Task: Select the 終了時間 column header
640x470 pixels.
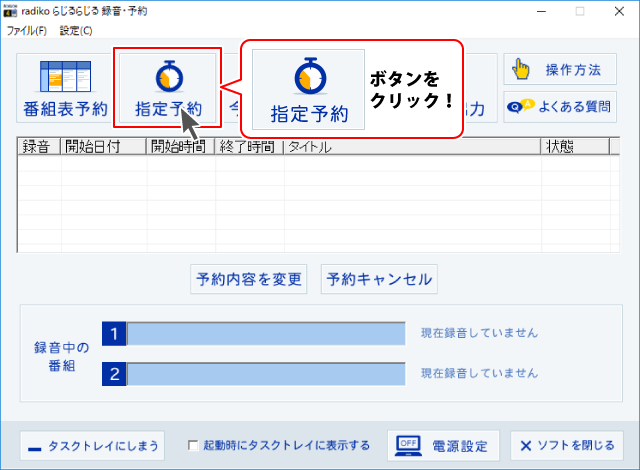Action: pyautogui.click(x=249, y=146)
